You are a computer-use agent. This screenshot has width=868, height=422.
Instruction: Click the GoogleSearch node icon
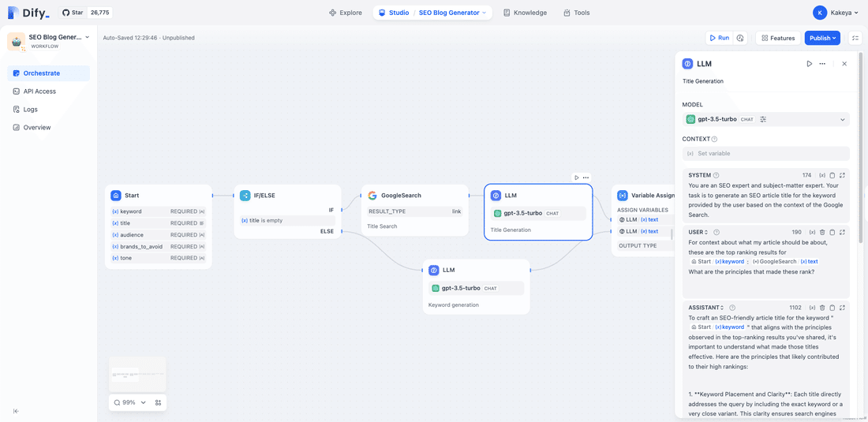pyautogui.click(x=372, y=196)
